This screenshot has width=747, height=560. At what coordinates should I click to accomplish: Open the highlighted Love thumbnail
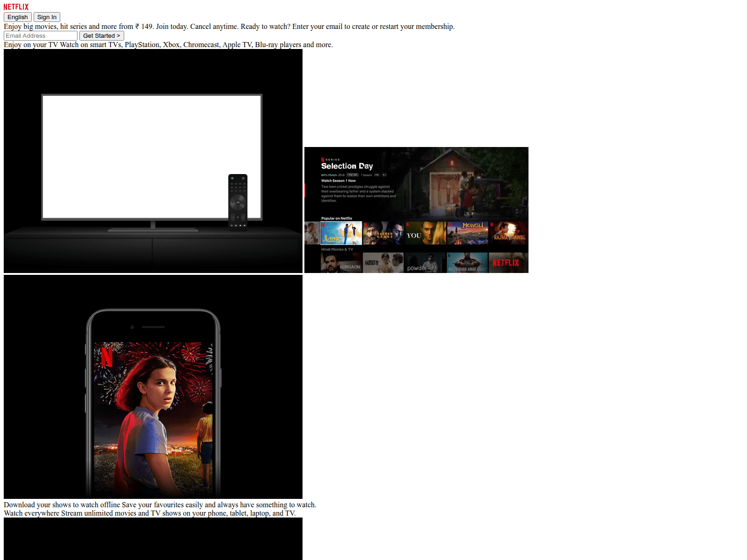[341, 233]
